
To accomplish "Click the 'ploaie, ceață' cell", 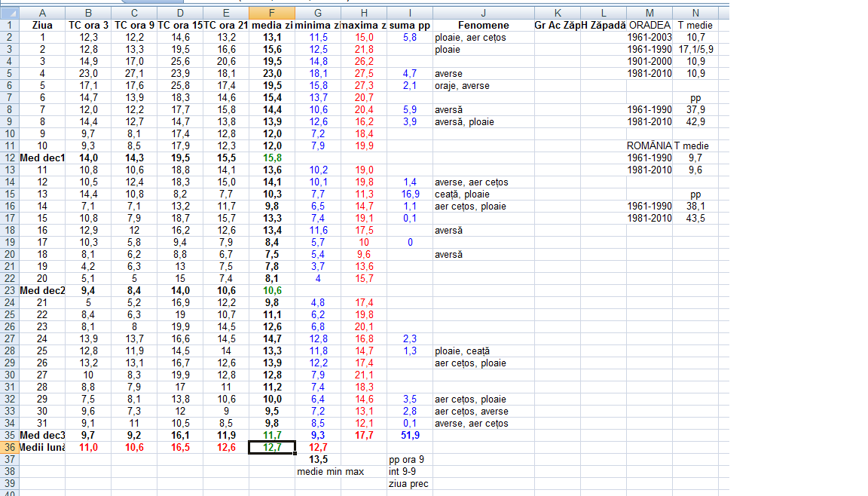I will tap(483, 351).
